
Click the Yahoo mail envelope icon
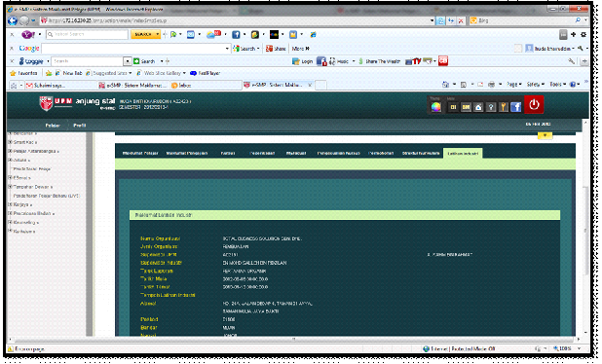point(190,34)
